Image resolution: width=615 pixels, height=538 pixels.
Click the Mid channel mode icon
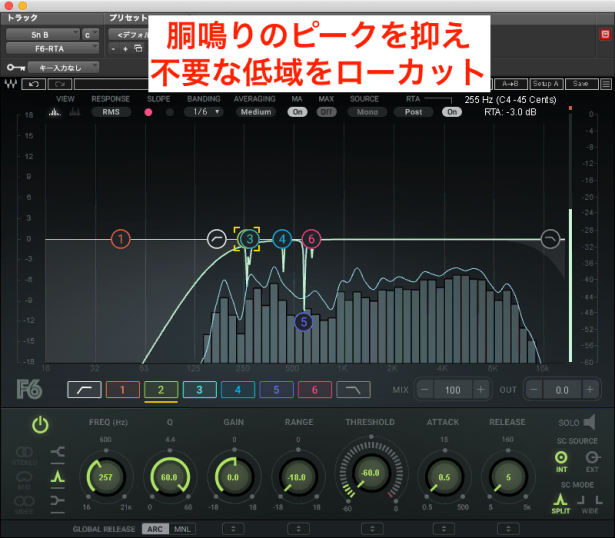24,477
